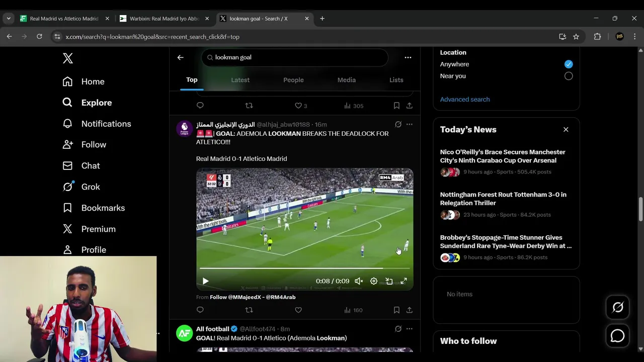Screen dimensions: 644x362
Task: Open Grok explain icon on Arabic account post
Action: tap(398, 124)
